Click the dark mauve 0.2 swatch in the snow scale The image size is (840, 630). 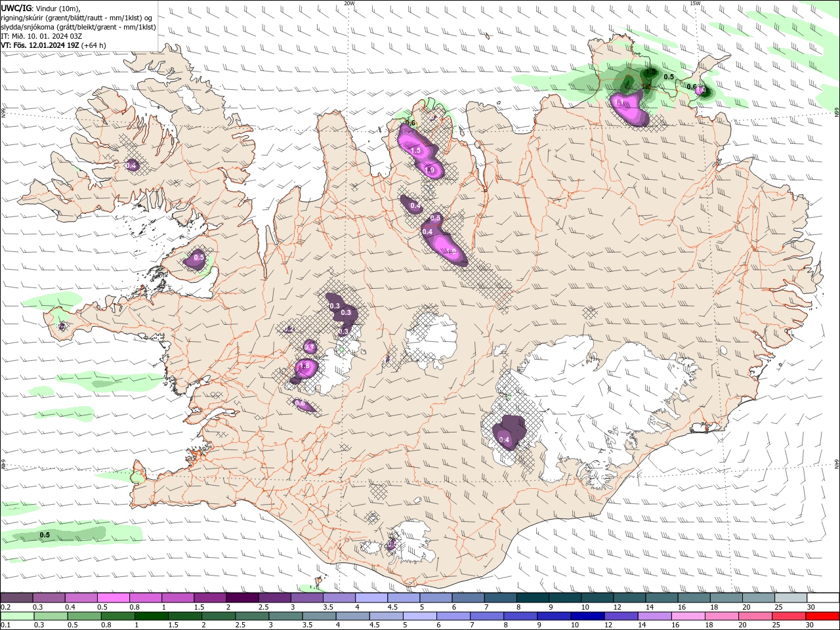tap(16, 598)
